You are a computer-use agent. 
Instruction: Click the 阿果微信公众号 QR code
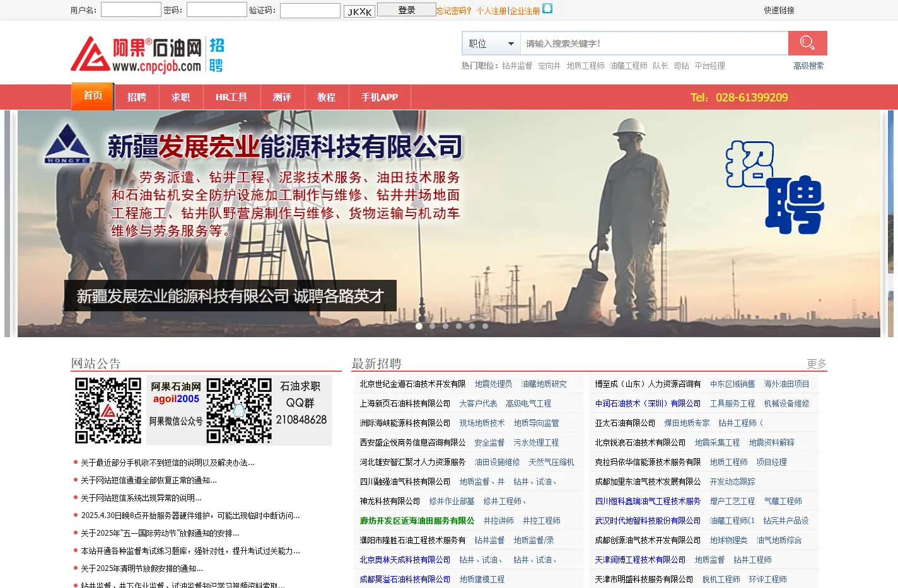(108, 410)
